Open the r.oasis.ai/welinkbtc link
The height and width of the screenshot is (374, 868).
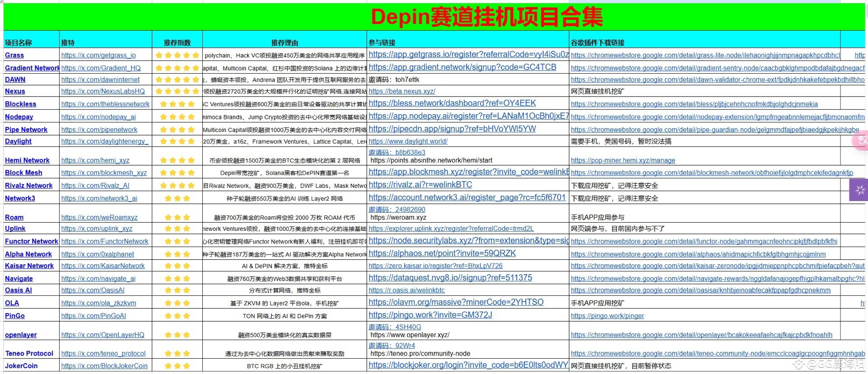click(x=407, y=290)
